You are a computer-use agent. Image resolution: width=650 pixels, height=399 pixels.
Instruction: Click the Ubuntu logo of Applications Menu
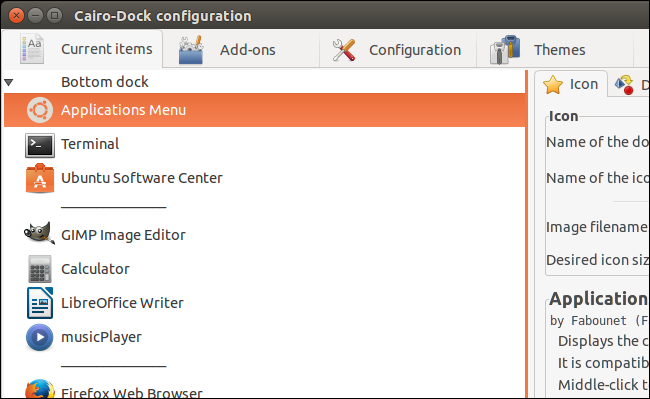coord(40,110)
